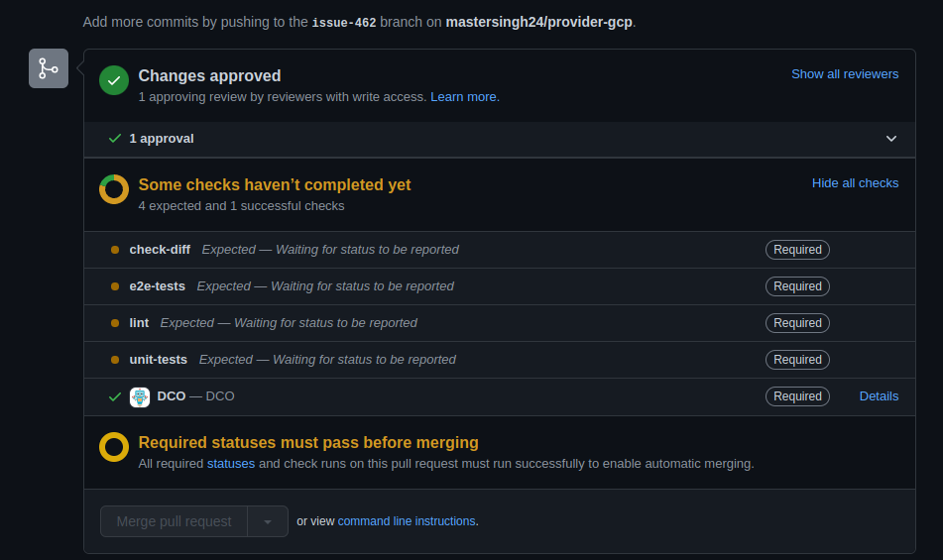
Task: Open the merge method dropdown arrow
Action: 268,521
